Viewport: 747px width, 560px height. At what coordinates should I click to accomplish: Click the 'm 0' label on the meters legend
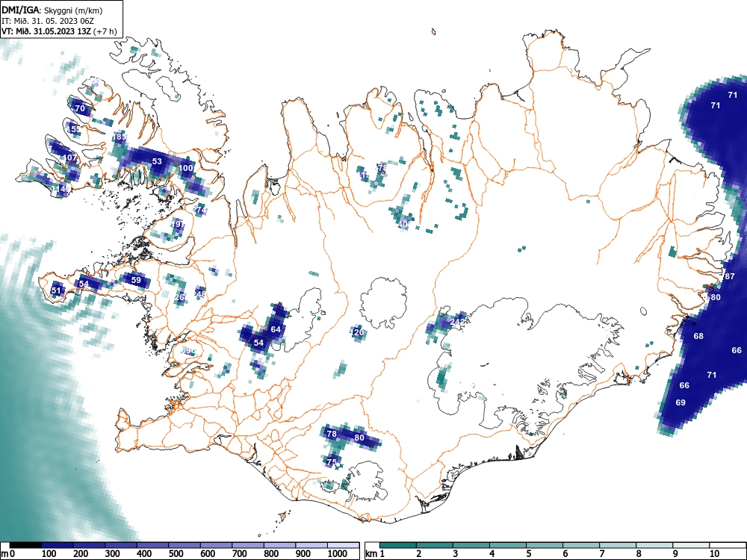[x=8, y=554]
